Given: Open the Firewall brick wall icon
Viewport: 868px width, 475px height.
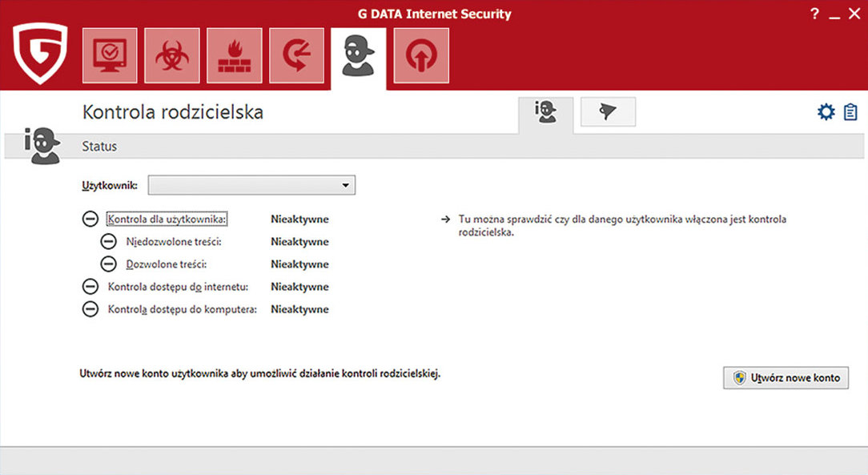Looking at the screenshot, I should [234, 55].
